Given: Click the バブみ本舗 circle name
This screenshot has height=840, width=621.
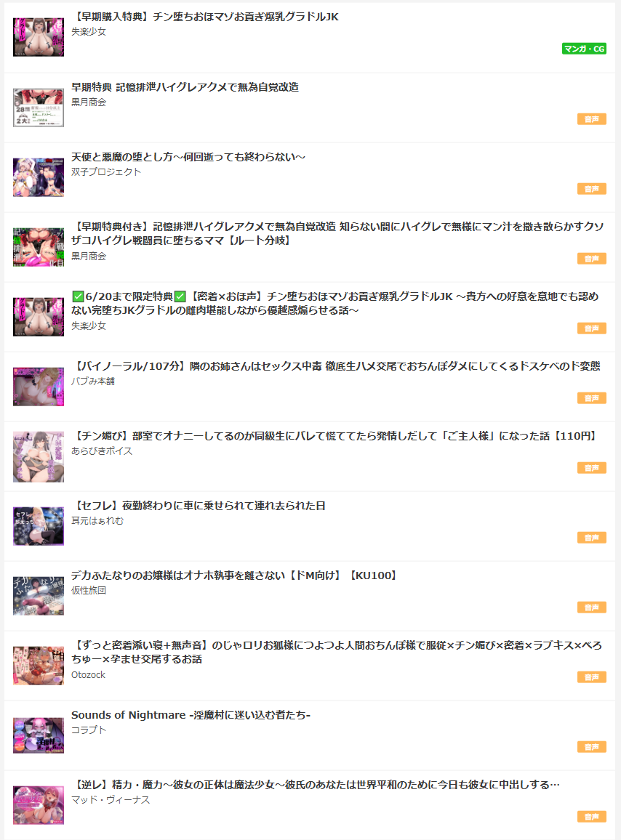Looking at the screenshot, I should pyautogui.click(x=93, y=381).
